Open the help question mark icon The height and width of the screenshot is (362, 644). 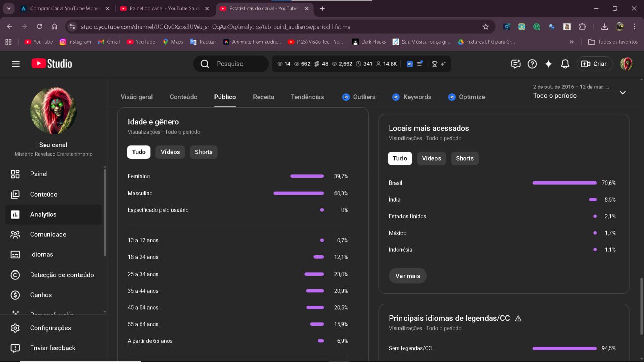tap(532, 64)
